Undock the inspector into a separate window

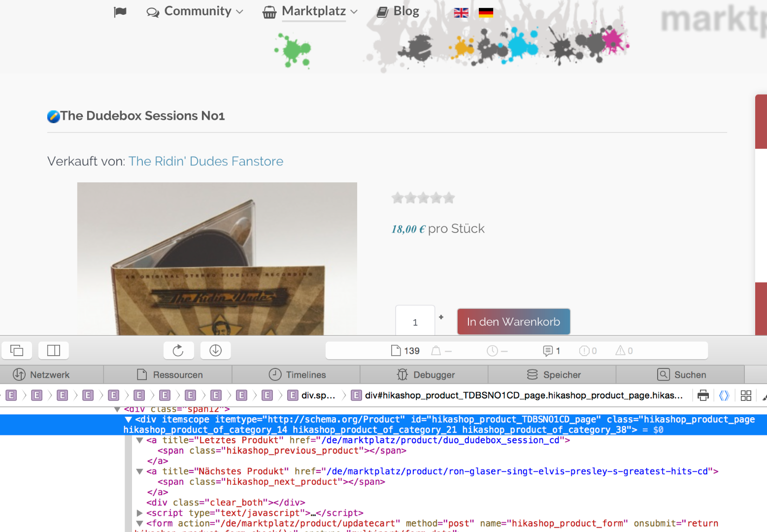click(x=17, y=350)
